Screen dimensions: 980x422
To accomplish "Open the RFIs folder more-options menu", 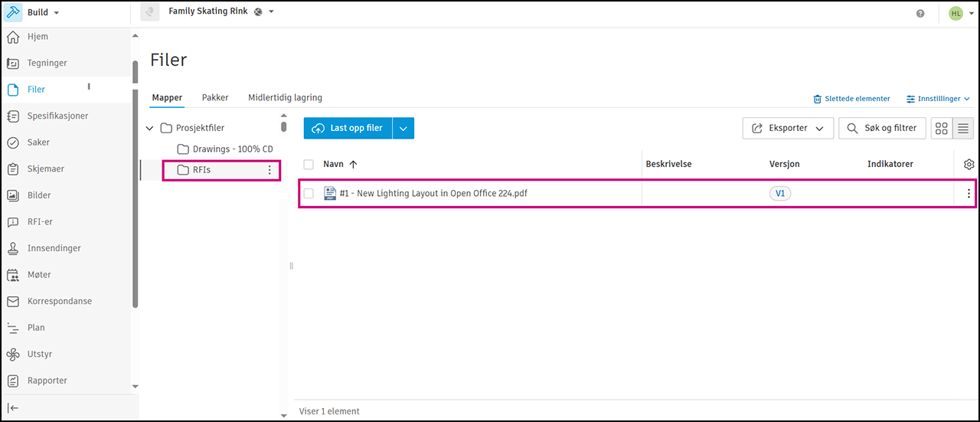I will (x=269, y=170).
